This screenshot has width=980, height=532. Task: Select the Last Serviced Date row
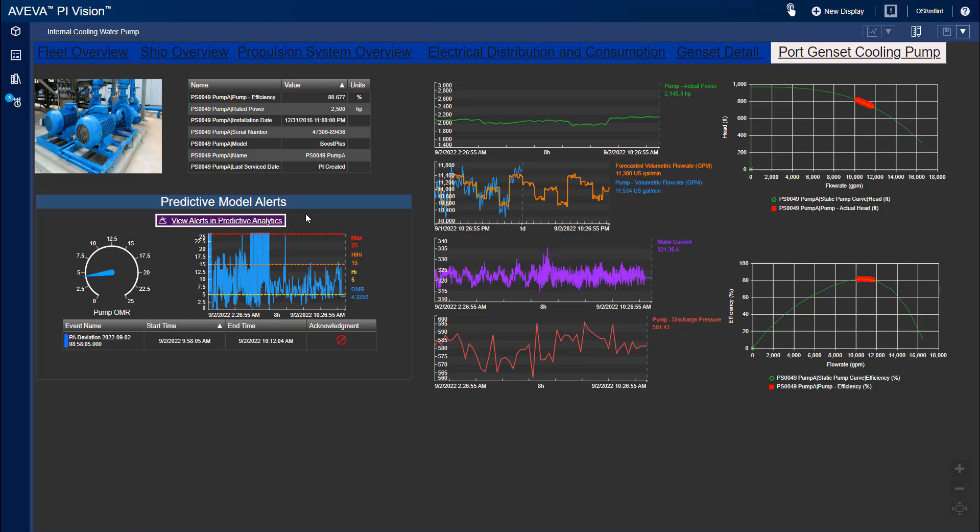pos(279,167)
